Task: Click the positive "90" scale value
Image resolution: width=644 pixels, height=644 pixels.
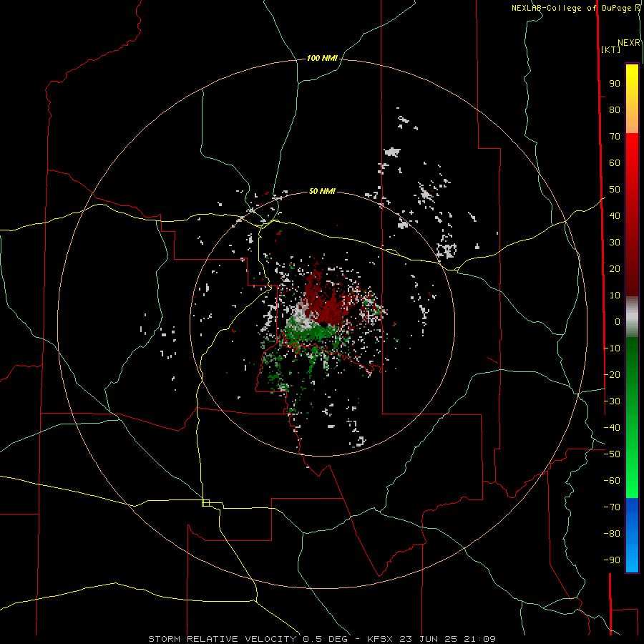Action: pos(615,84)
